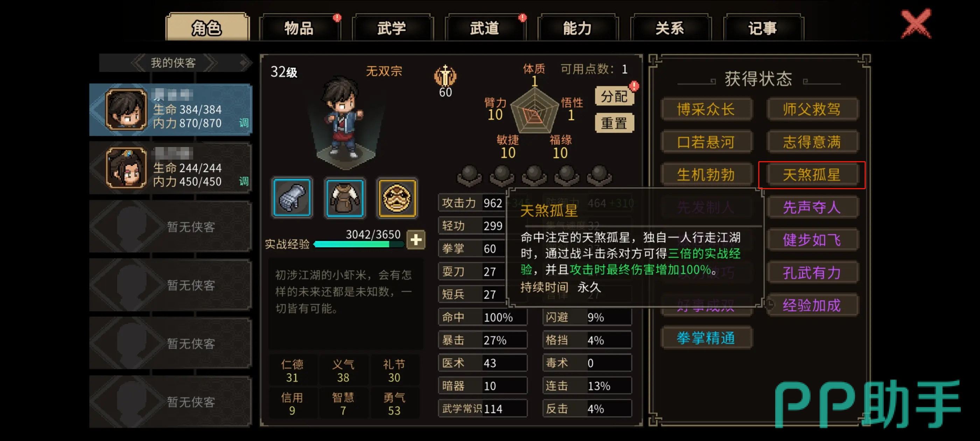Viewport: 980px width, 441px height.
Task: Select second hero with 244 life
Action: pos(170,168)
